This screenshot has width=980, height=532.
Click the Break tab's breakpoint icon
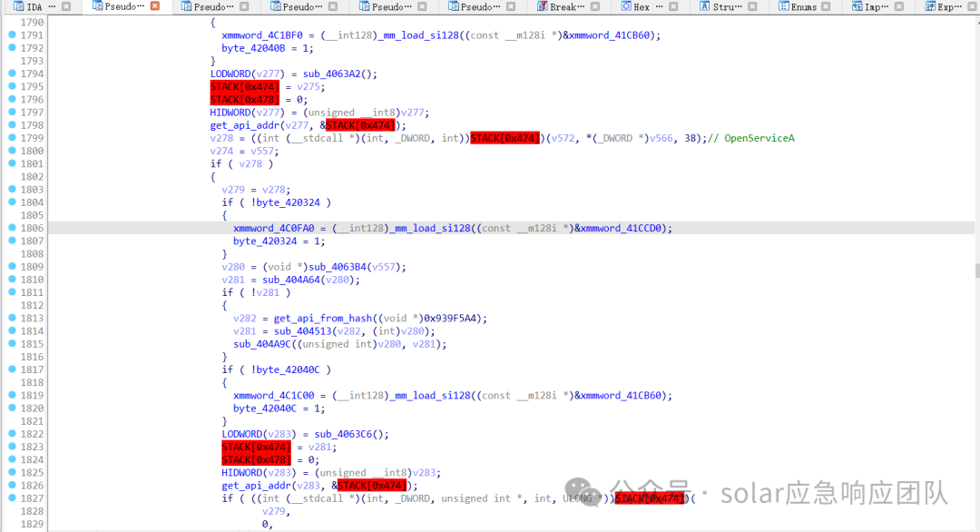(x=542, y=6)
